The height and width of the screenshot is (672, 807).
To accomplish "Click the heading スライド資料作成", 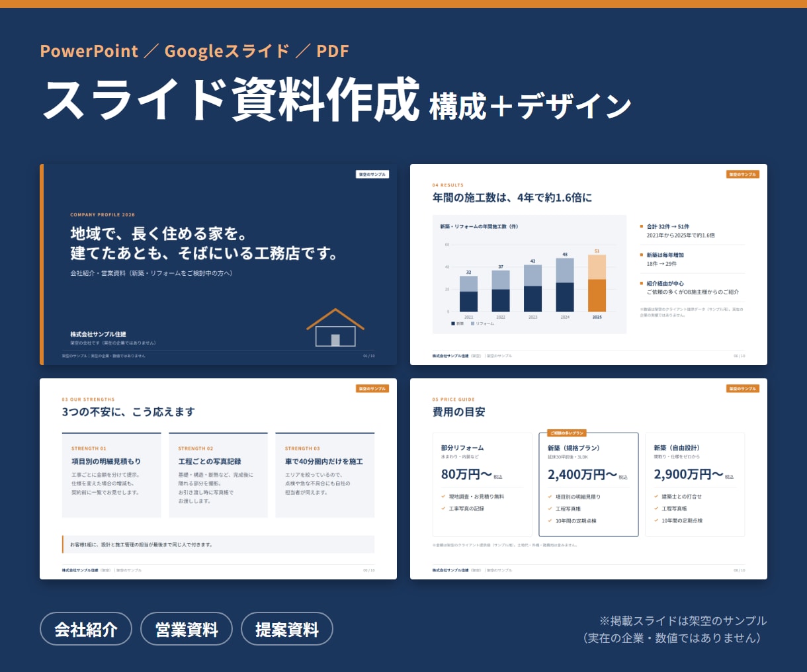I will tap(231, 101).
